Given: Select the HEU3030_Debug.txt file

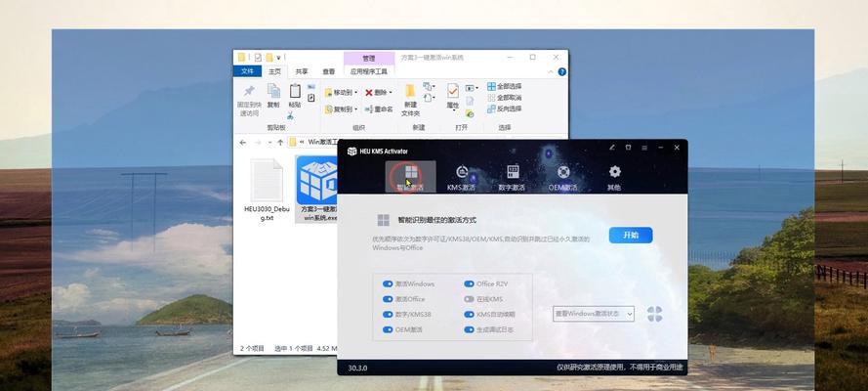Looking at the screenshot, I should tap(267, 190).
